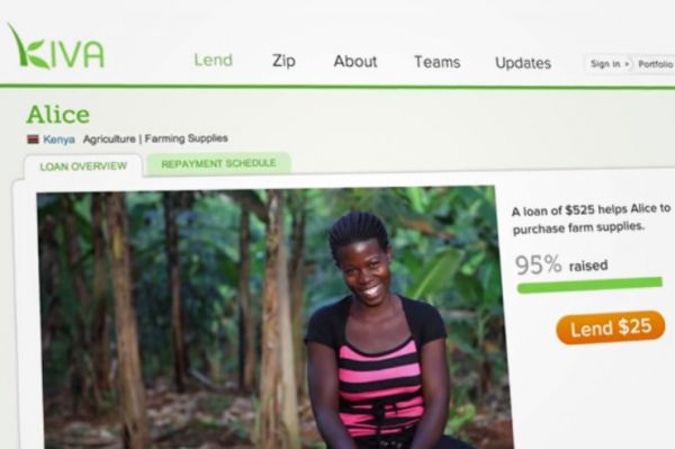
Task: Click the Alice borrower name heading
Action: click(x=58, y=115)
